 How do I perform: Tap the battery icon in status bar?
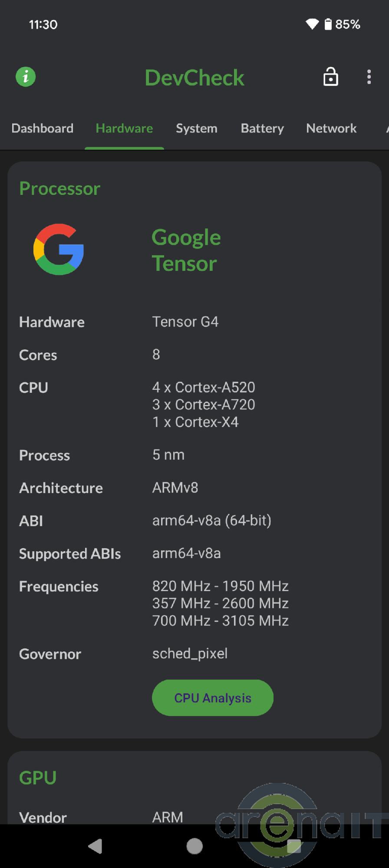[328, 24]
